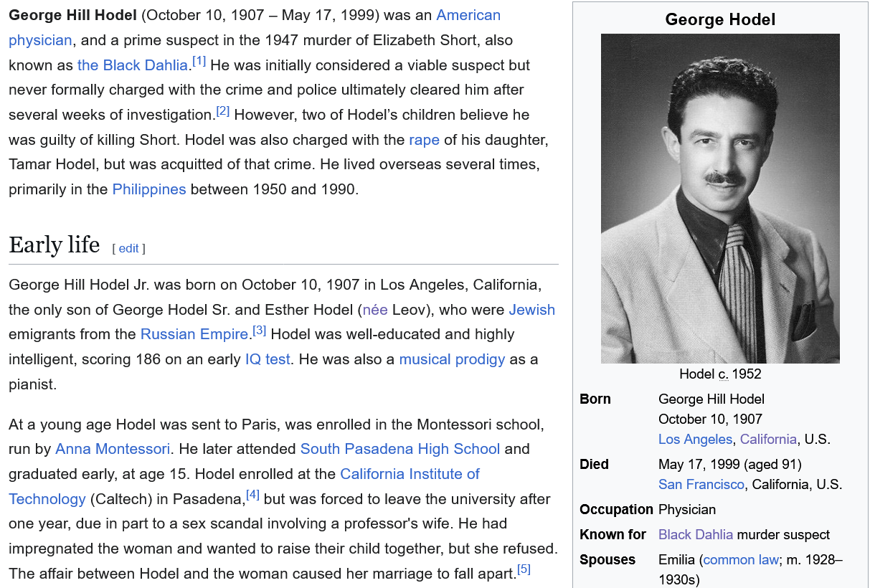Open South Pasadena High School link
The width and height of the screenshot is (870, 588).
[400, 450]
